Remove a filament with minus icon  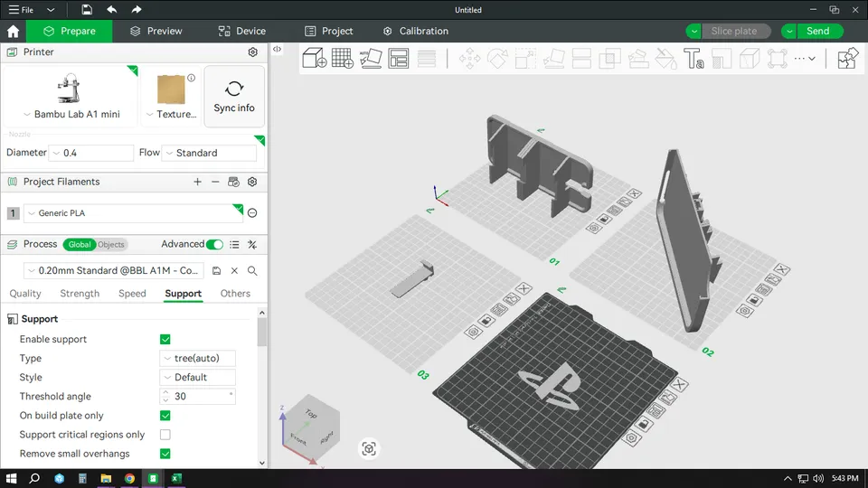point(215,182)
